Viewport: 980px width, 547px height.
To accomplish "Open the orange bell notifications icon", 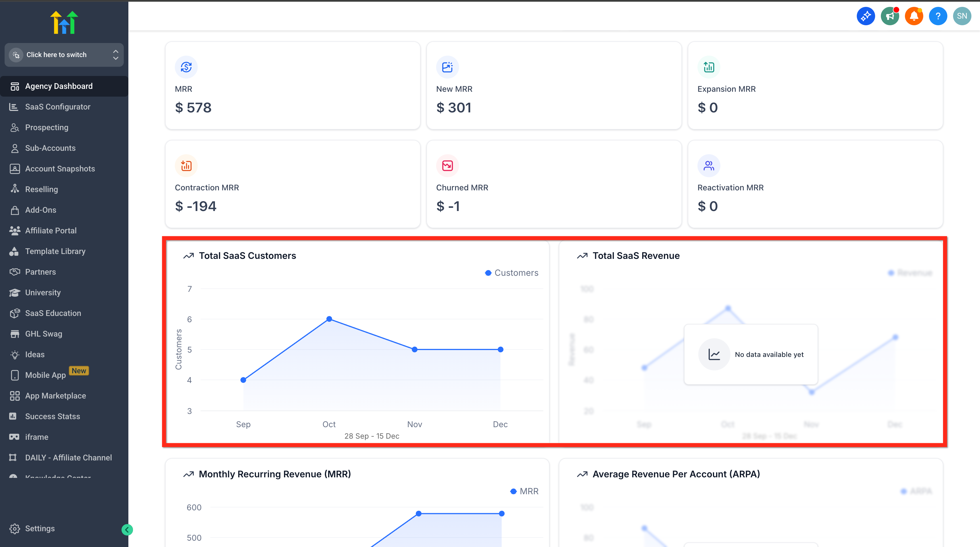I will point(914,16).
